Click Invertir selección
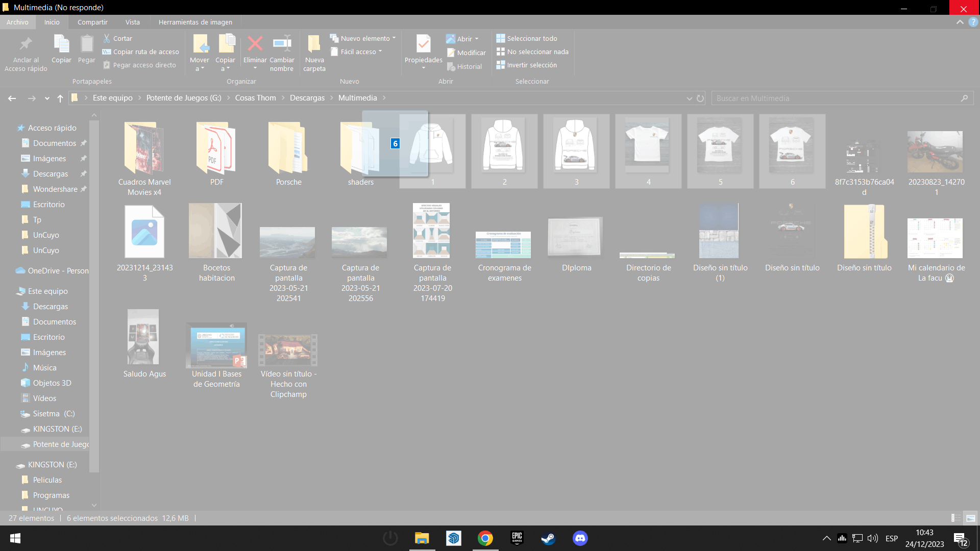Viewport: 980px width, 551px height. coord(527,65)
